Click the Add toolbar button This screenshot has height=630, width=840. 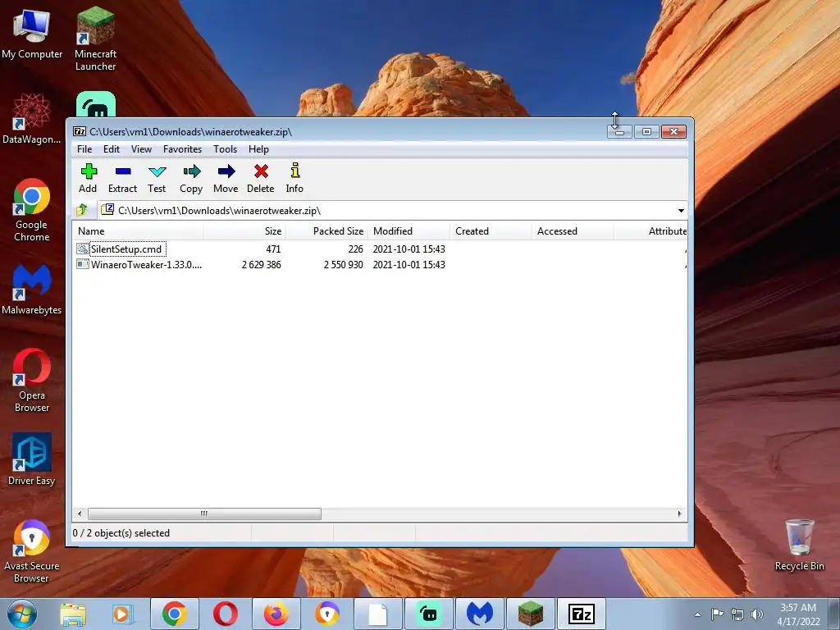pyautogui.click(x=88, y=178)
